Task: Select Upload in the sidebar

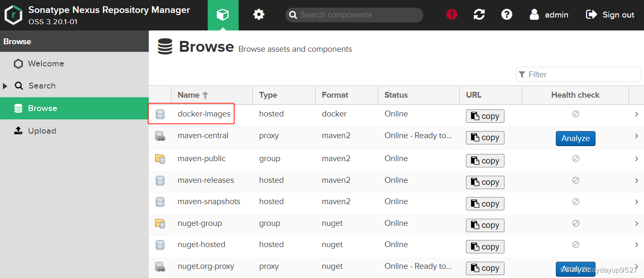Action: point(74,131)
